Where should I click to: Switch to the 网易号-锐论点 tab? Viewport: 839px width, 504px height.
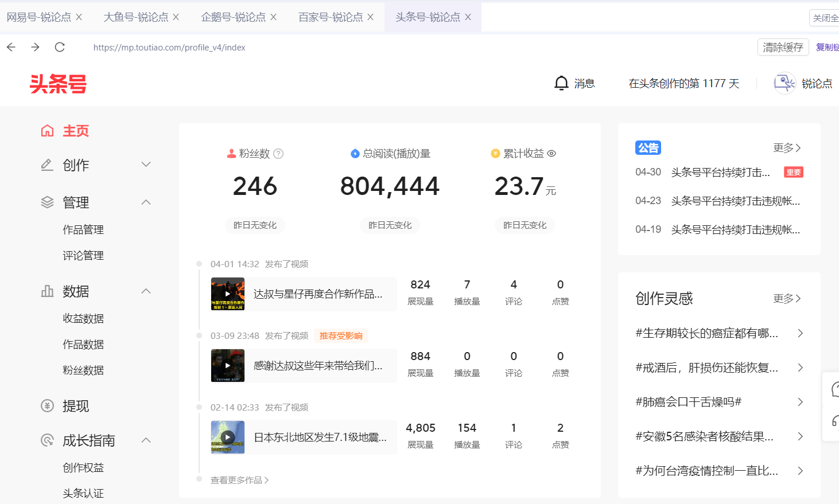click(x=40, y=17)
